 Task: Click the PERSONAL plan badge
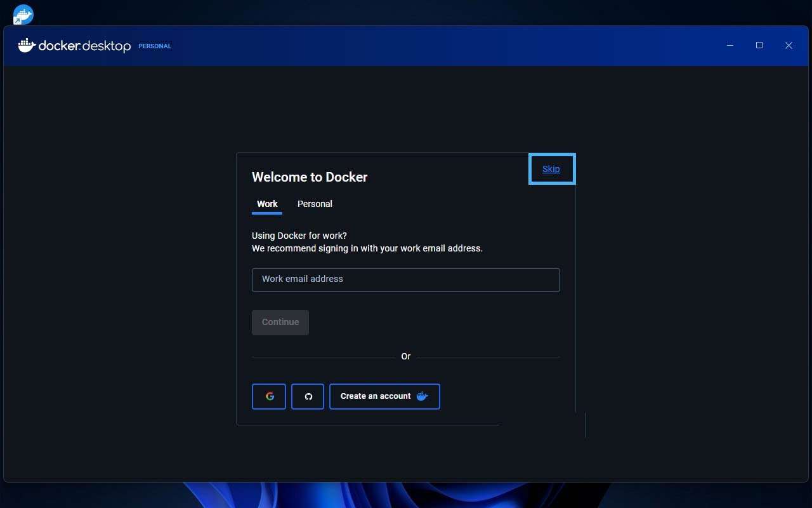(x=155, y=46)
